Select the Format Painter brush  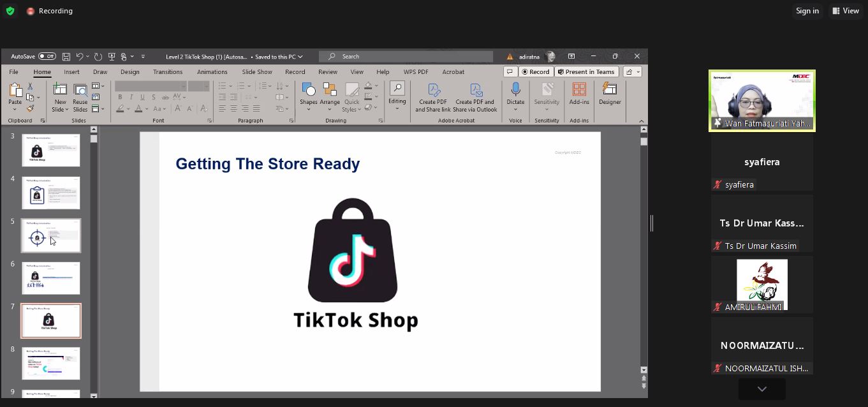[30, 108]
